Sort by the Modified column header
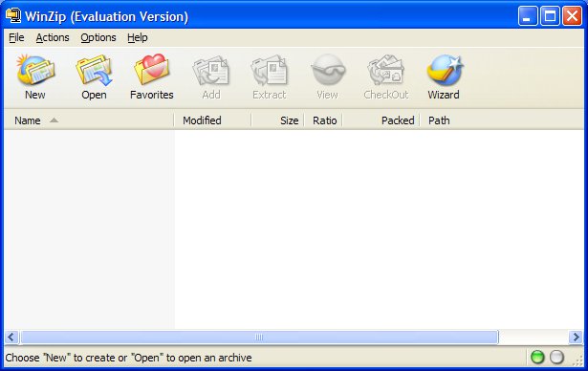The image size is (588, 371). click(212, 120)
